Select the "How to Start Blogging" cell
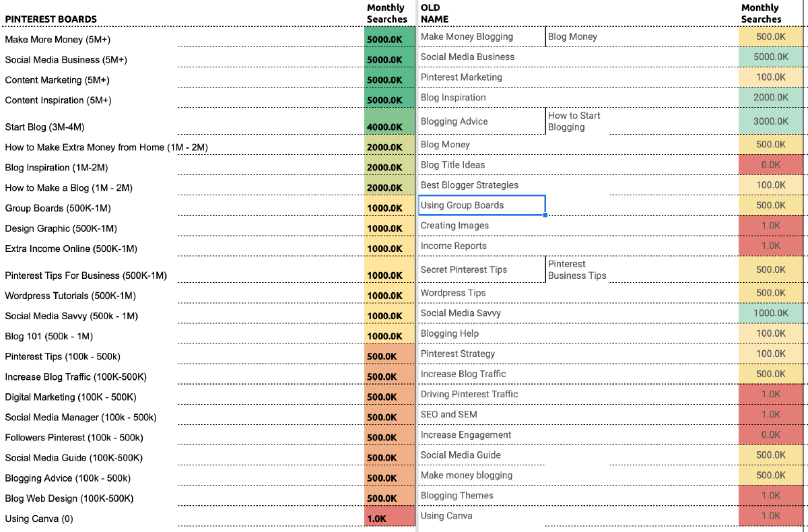 (x=574, y=121)
